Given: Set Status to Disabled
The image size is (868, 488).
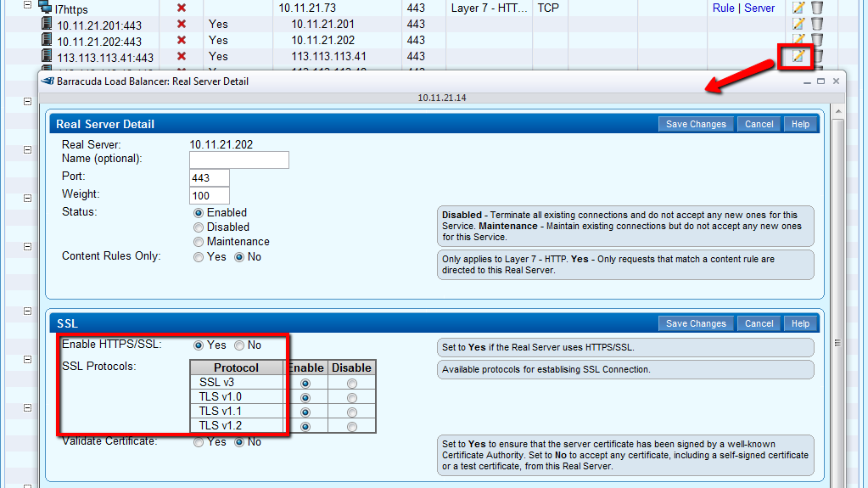Looking at the screenshot, I should coord(199,227).
